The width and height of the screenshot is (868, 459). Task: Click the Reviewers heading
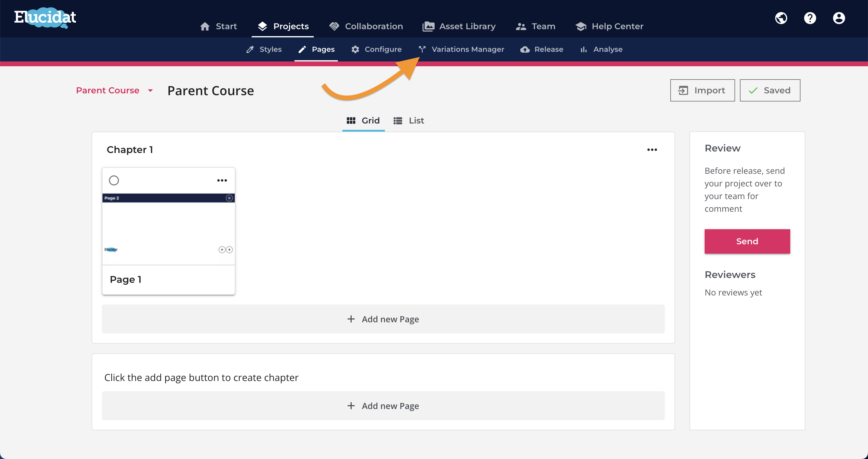(x=730, y=275)
